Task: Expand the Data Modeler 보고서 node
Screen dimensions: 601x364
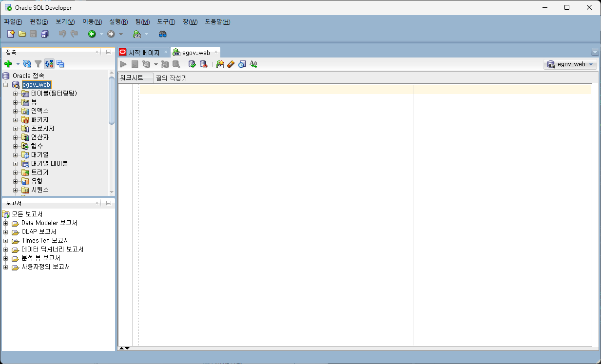Action: point(5,223)
